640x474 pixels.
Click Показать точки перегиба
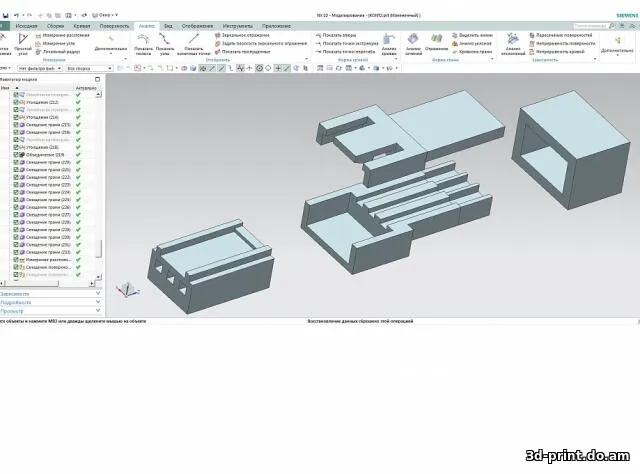point(345,52)
